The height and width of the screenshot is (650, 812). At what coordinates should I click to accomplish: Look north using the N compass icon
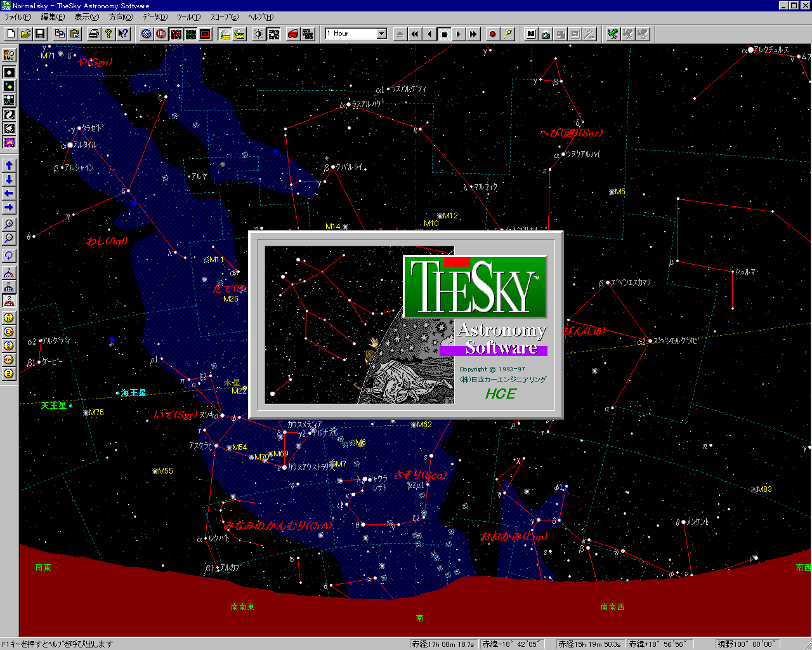9,317
